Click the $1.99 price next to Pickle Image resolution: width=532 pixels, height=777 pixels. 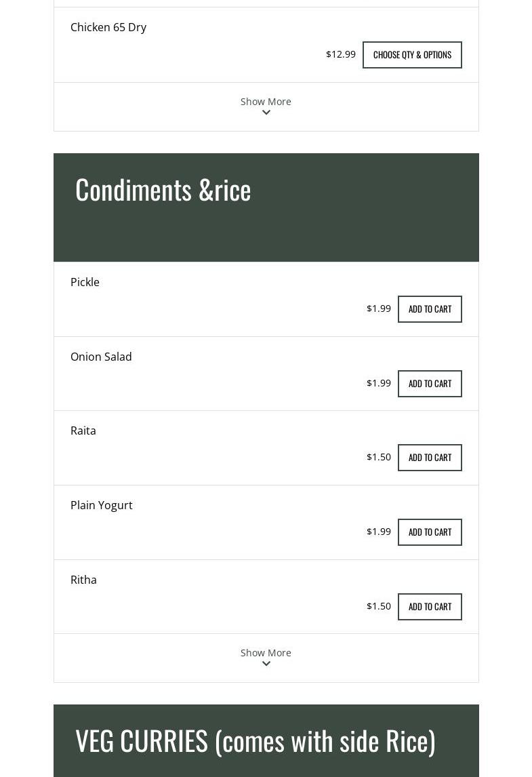pos(379,308)
